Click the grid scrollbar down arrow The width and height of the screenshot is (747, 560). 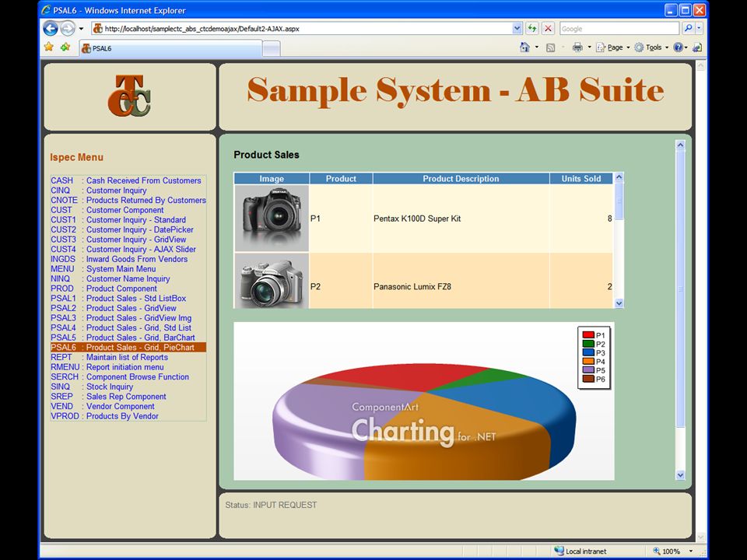click(x=619, y=303)
